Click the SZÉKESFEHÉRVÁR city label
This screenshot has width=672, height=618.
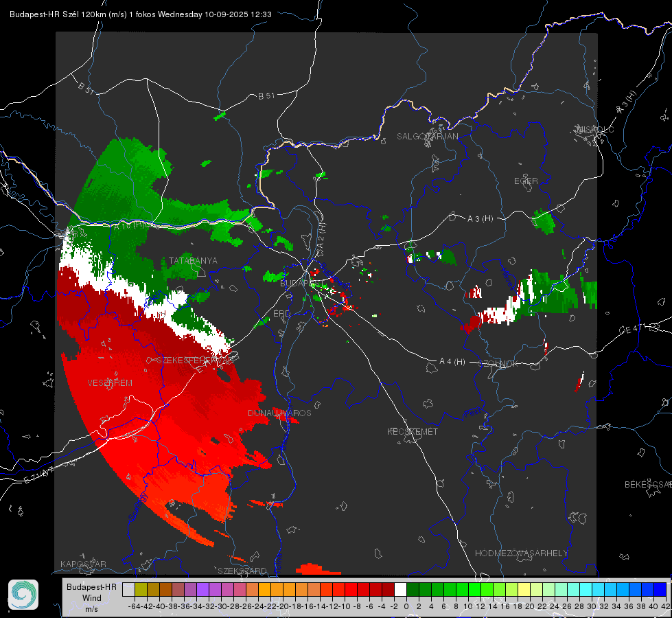195,360
